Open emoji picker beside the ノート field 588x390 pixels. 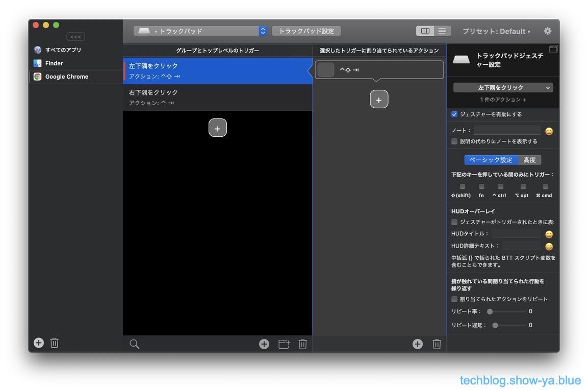549,131
